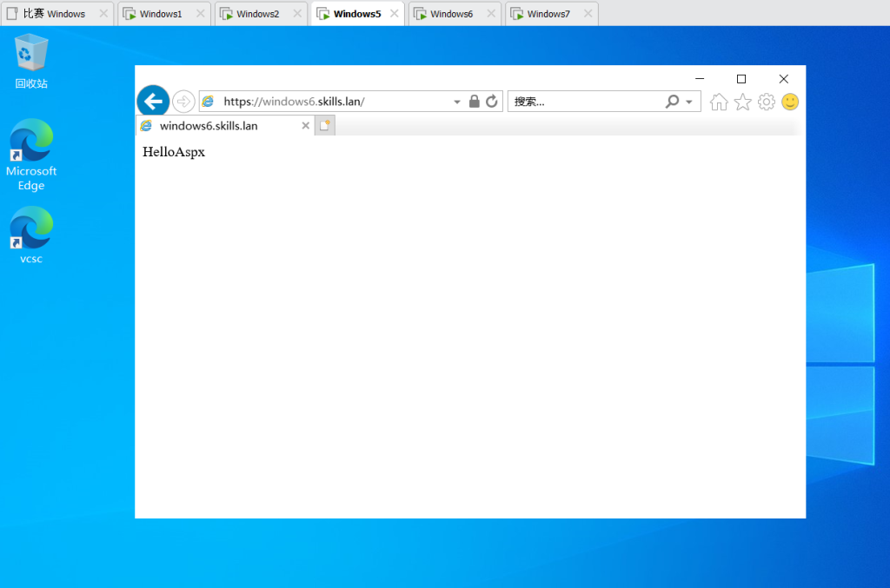Switch to the Windows6 VM tab
890x588 pixels.
tap(451, 14)
